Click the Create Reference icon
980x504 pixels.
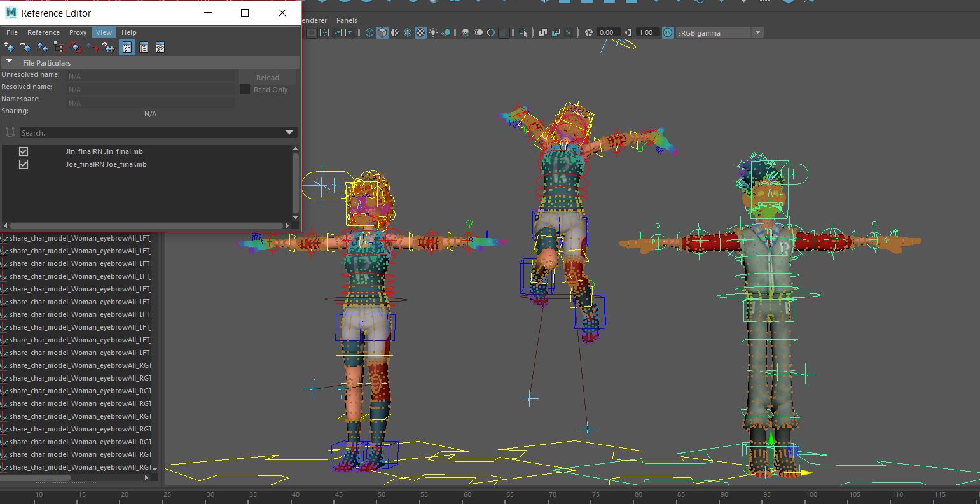(9, 48)
